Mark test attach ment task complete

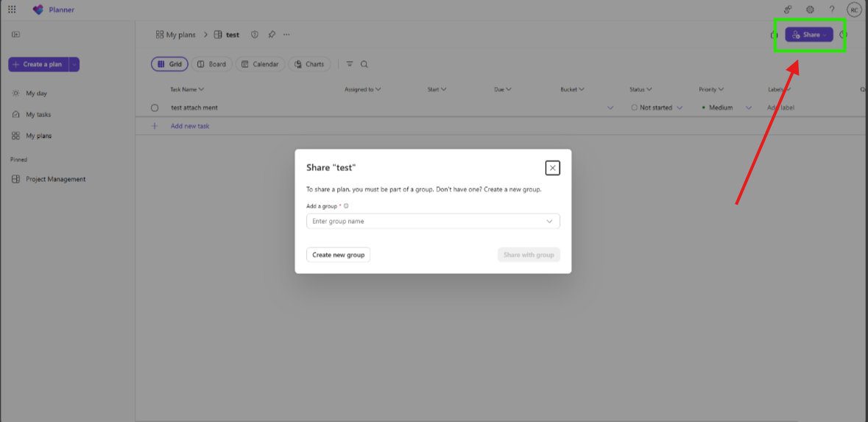pyautogui.click(x=155, y=108)
